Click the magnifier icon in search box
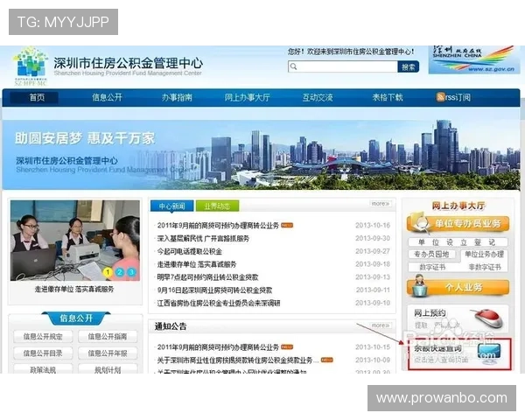Screen dimensions: 525x420 coord(294,66)
